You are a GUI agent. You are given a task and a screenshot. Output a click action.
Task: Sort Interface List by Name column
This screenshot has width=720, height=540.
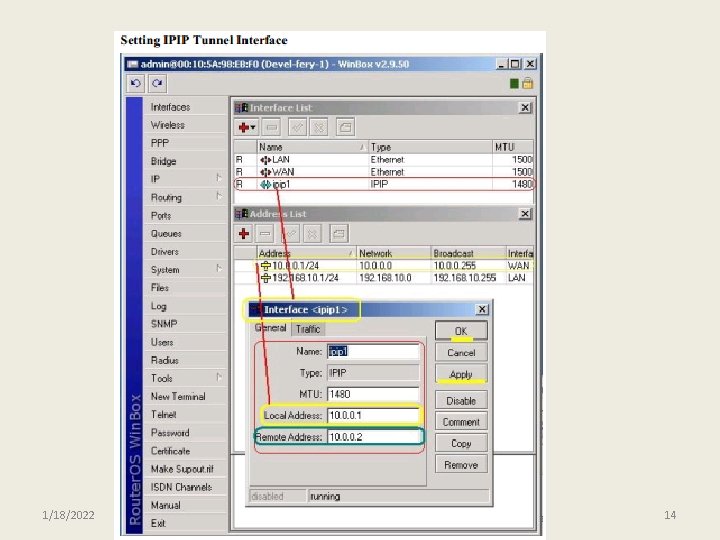point(312,147)
